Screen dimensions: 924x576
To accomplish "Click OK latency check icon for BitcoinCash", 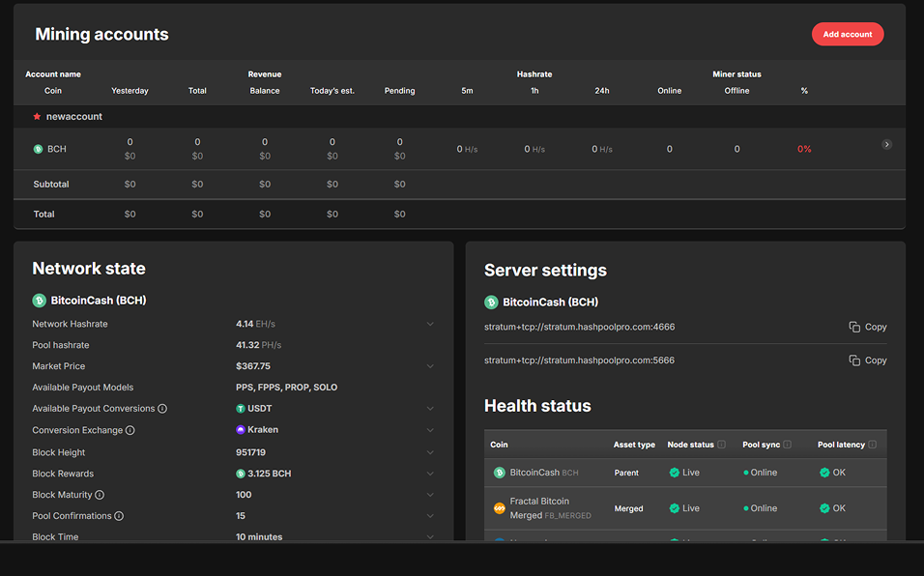I will [x=824, y=473].
